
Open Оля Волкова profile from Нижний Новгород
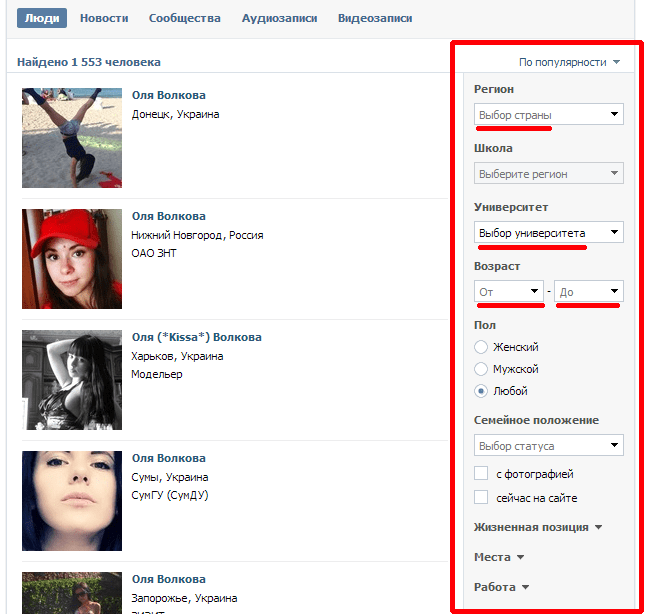point(169,216)
